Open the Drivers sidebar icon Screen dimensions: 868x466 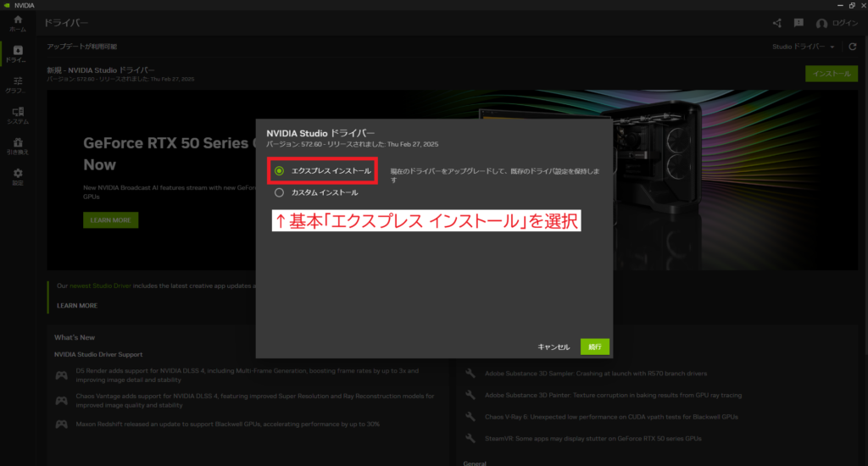(18, 53)
